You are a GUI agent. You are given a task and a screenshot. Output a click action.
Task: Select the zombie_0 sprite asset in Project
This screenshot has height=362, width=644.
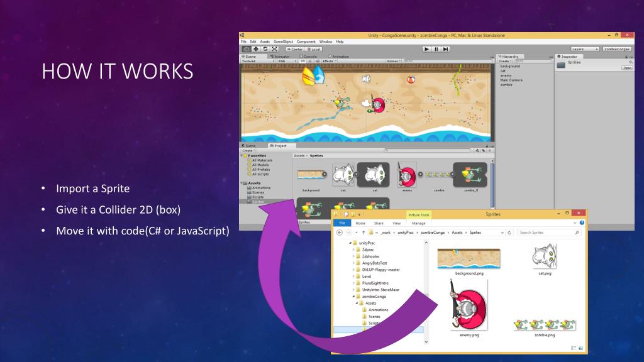pyautogui.click(x=470, y=178)
